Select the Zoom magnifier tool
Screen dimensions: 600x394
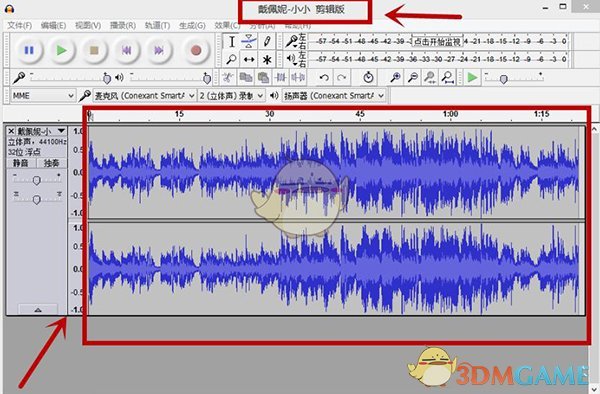coord(232,59)
